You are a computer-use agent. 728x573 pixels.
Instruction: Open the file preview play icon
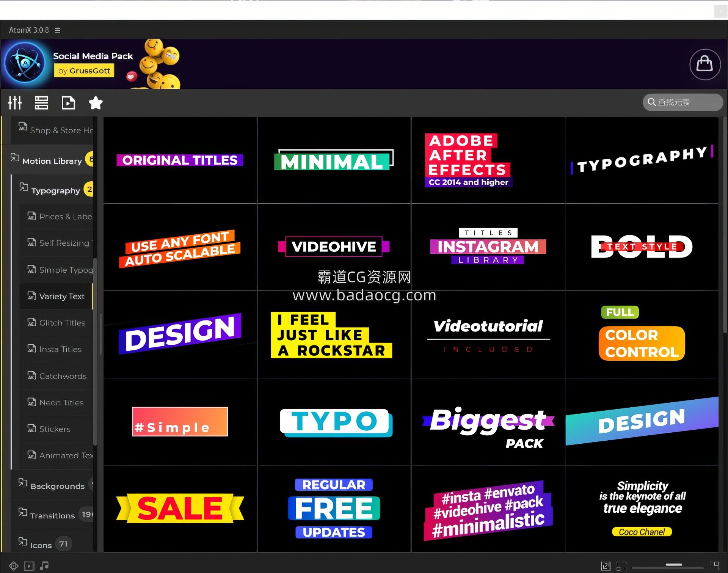tap(68, 103)
